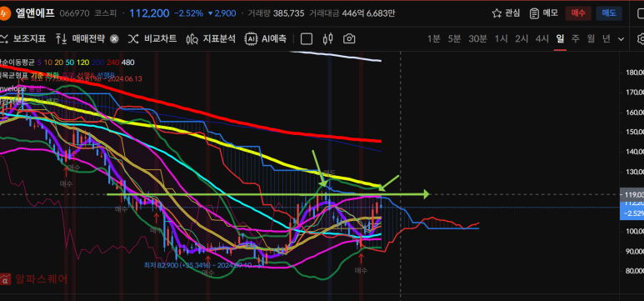Click the red 240 moving average label
Screen dimensions: 644x301
113,63
